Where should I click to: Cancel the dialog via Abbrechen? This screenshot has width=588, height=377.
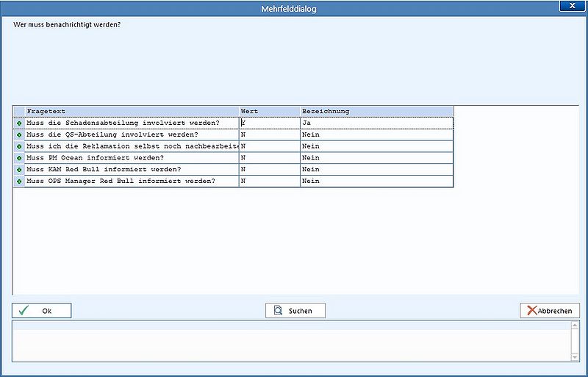coord(550,311)
